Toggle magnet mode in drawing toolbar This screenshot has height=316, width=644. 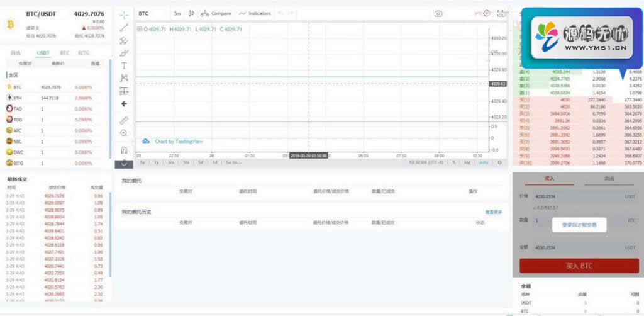coord(124,150)
